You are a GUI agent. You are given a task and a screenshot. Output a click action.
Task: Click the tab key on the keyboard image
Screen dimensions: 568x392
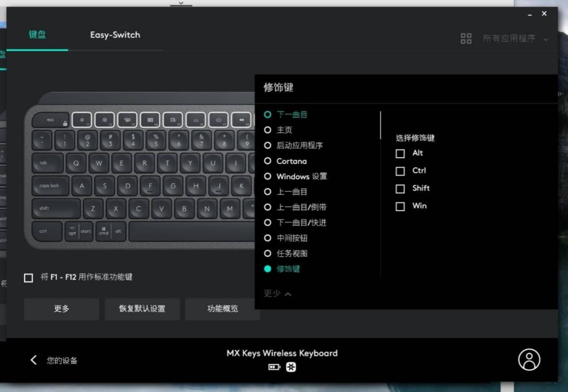(x=48, y=163)
